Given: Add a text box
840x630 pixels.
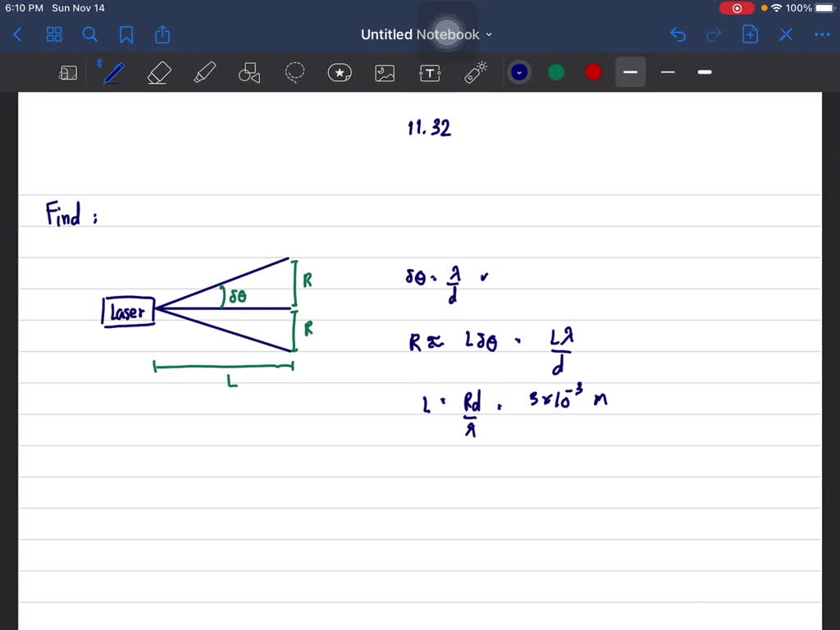Looking at the screenshot, I should tap(429, 72).
